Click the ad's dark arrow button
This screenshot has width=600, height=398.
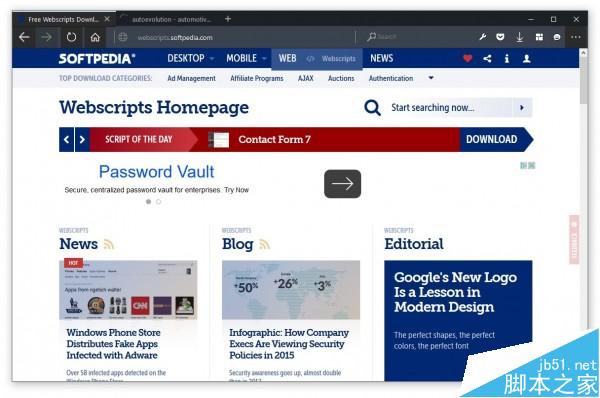(342, 184)
